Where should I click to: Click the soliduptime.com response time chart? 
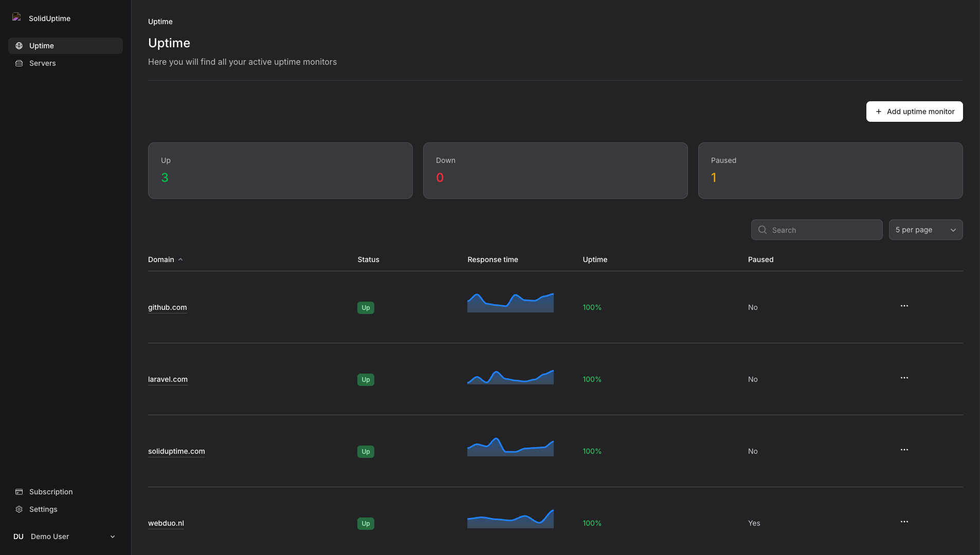(x=511, y=447)
